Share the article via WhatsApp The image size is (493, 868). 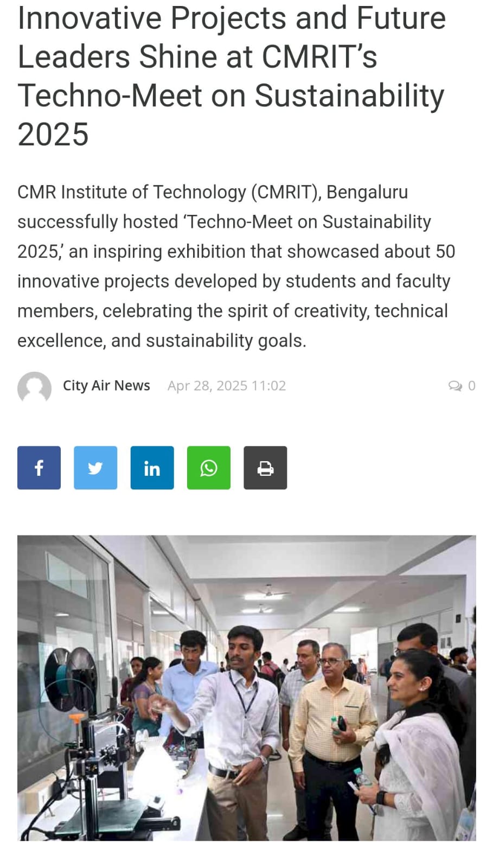click(x=209, y=468)
